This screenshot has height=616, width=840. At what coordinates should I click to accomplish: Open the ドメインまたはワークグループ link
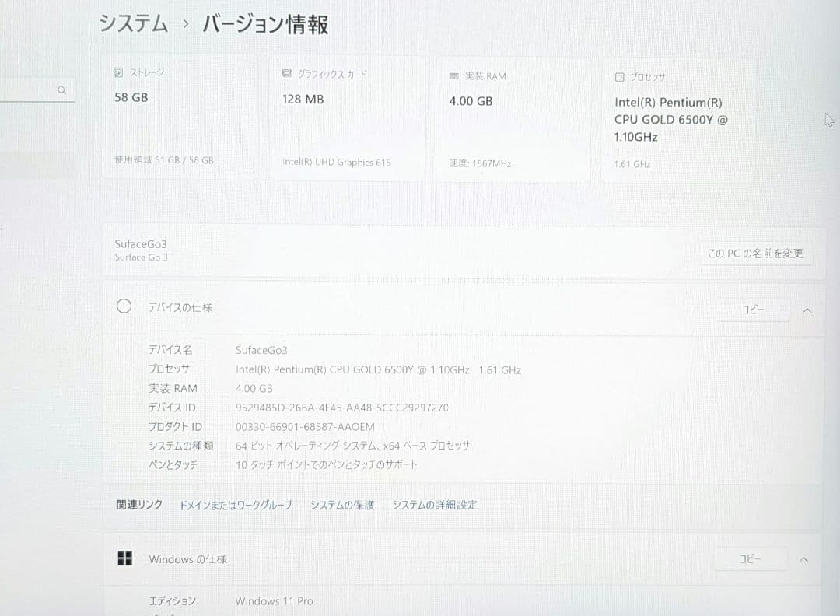coord(235,505)
